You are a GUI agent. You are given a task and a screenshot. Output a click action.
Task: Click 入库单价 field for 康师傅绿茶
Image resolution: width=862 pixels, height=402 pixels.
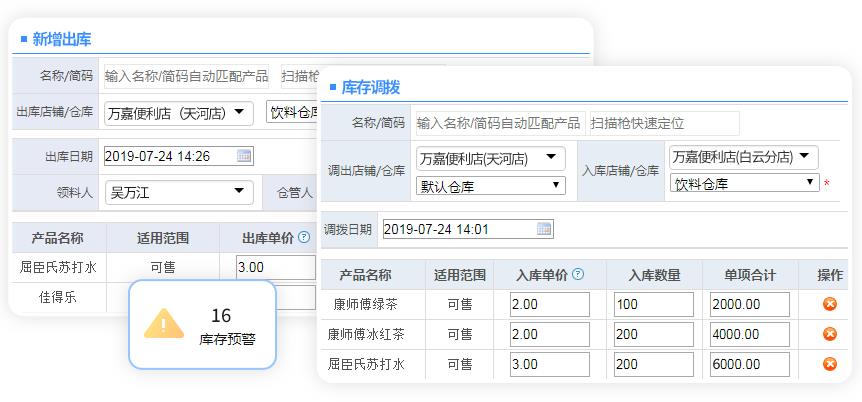pyautogui.click(x=550, y=304)
